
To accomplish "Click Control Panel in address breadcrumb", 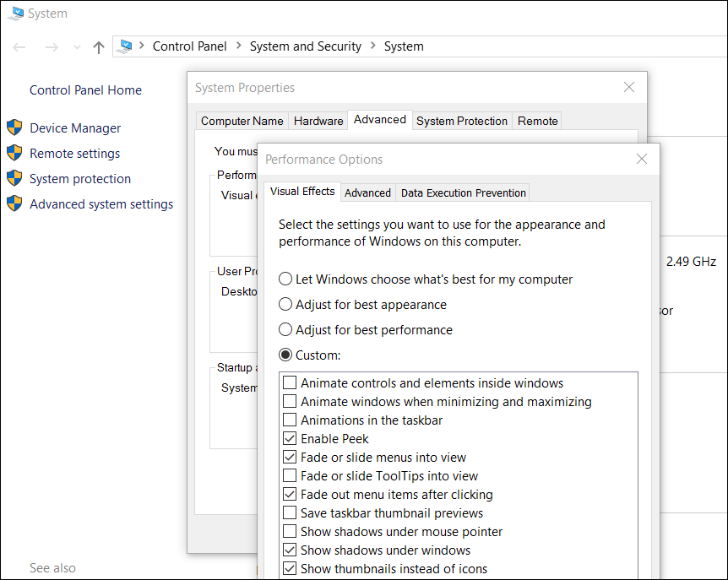I will pyautogui.click(x=189, y=46).
